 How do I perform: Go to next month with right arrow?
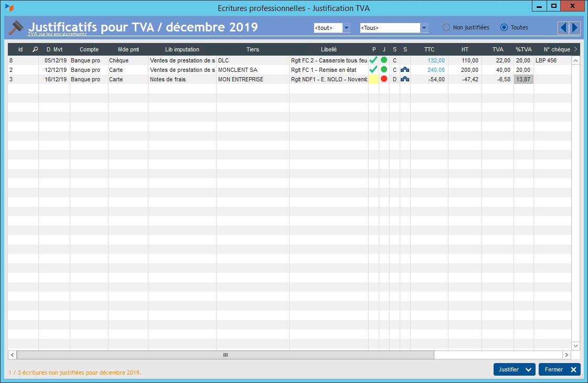click(574, 28)
